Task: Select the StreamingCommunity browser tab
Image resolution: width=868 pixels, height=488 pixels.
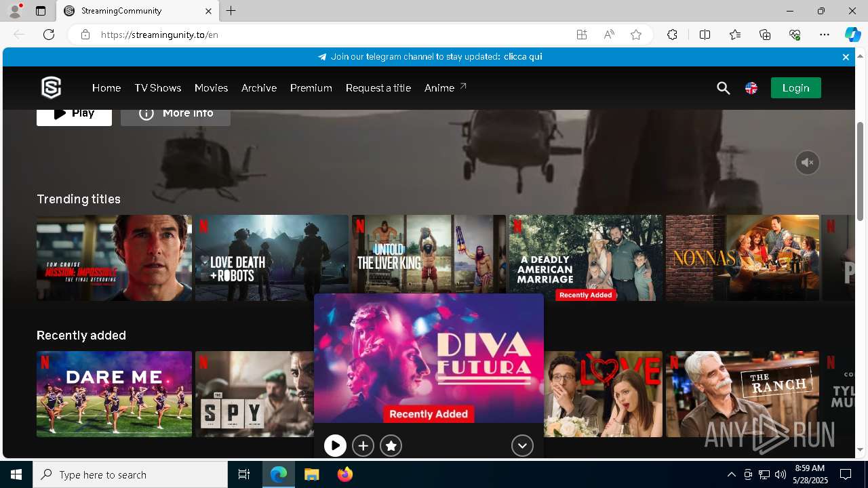Action: (x=138, y=11)
